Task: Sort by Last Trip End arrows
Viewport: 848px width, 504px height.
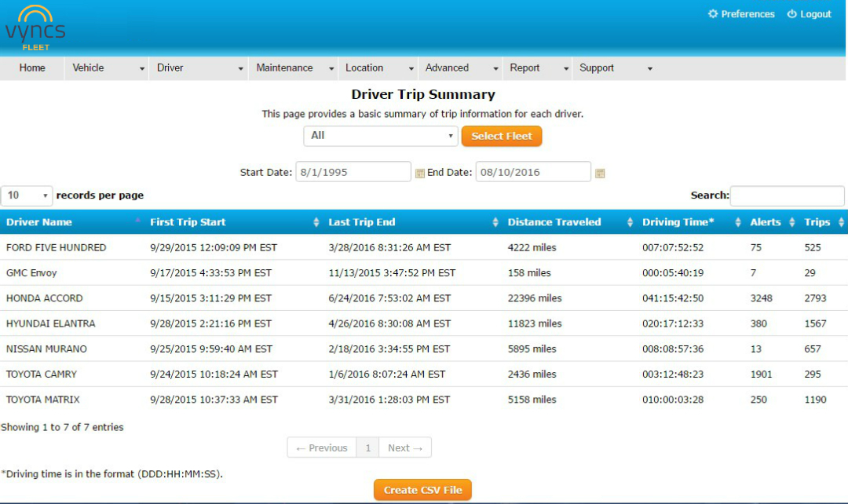Action: click(495, 222)
